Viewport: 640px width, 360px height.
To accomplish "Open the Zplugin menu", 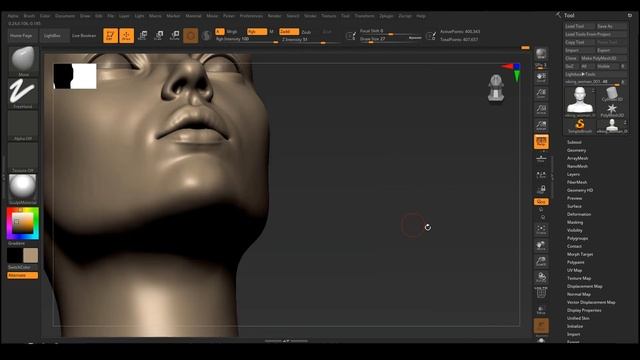I will tap(386, 16).
